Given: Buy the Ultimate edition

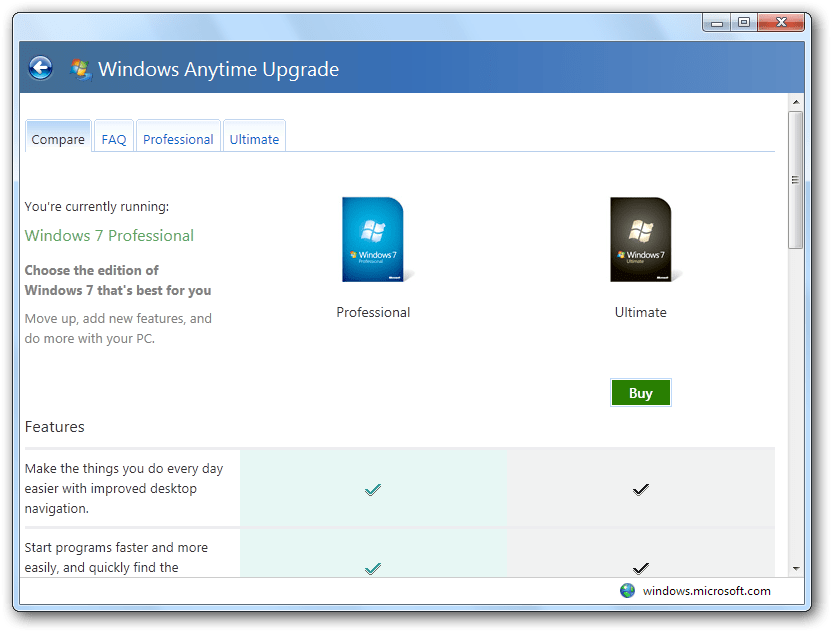Looking at the screenshot, I should 641,393.
